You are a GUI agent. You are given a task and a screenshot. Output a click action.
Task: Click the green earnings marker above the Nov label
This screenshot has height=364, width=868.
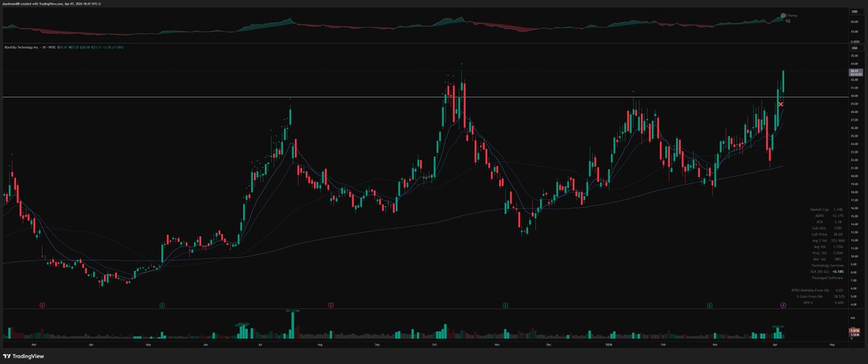(505, 305)
